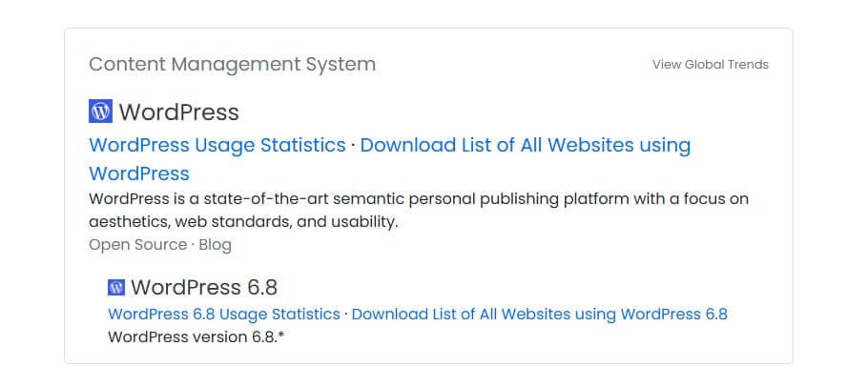Click the 'state-of-the-art semantic' description line
Viewport: 868px width, 387px height.
(x=419, y=199)
